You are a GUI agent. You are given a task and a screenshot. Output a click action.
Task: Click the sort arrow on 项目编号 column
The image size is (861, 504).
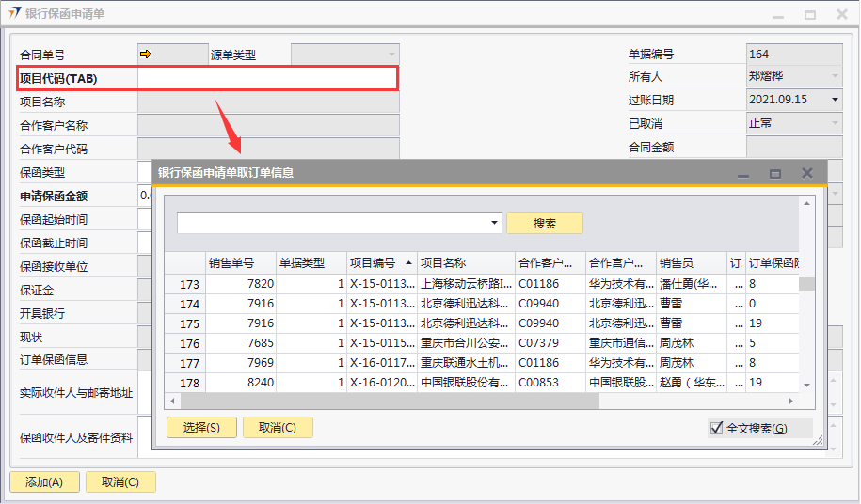407,263
